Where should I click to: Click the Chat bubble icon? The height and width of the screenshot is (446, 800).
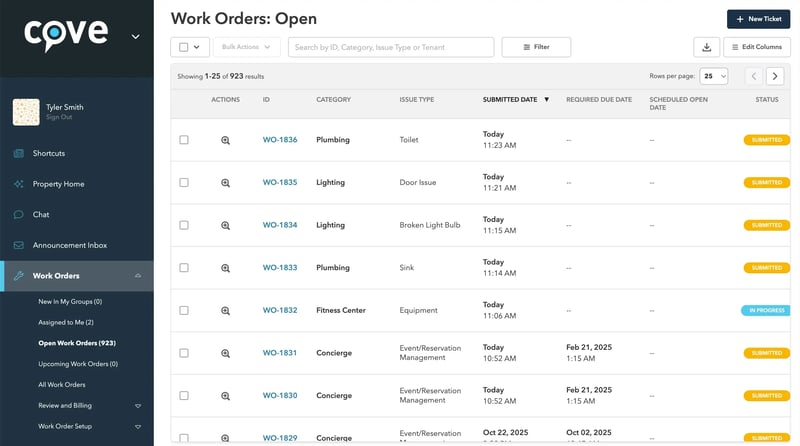tap(18, 214)
